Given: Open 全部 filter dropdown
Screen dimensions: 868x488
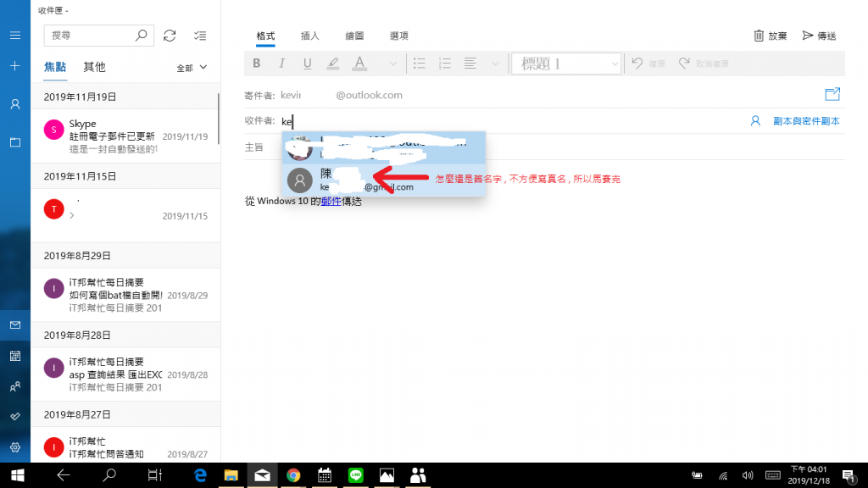Looking at the screenshot, I should click(192, 68).
